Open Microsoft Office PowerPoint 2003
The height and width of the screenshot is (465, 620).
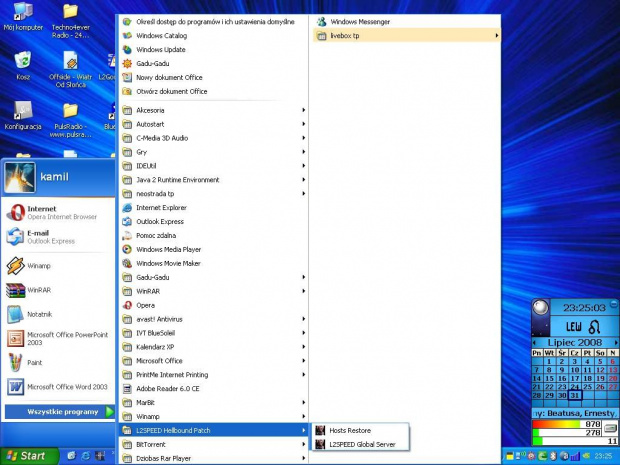point(58,338)
